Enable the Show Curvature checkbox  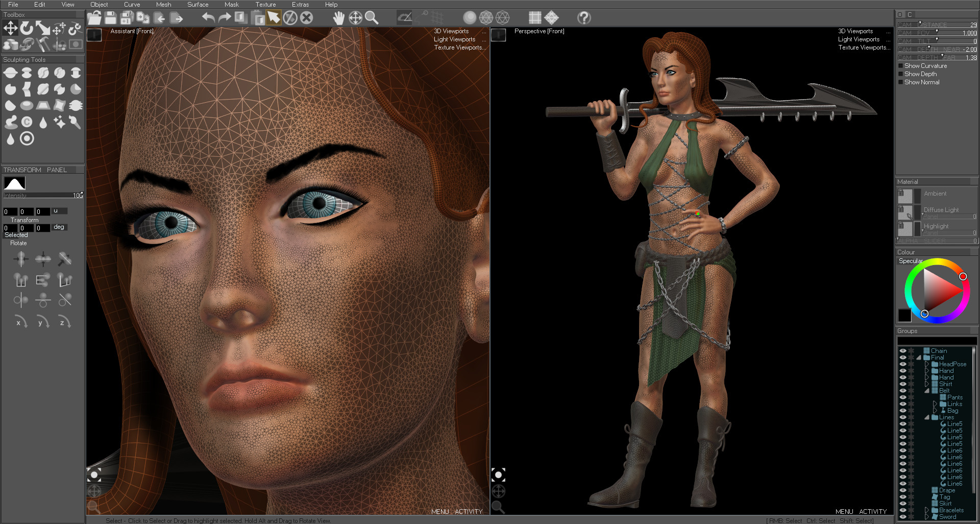(x=901, y=66)
